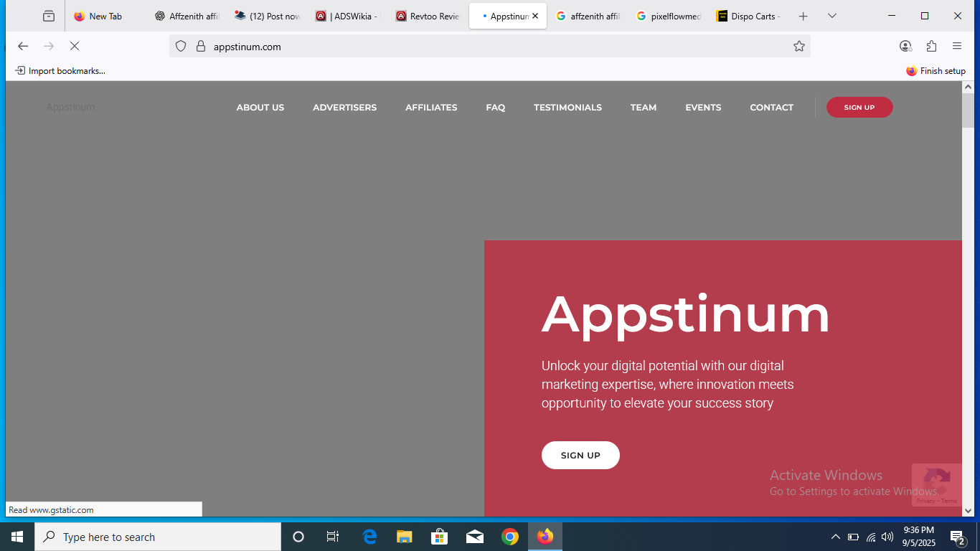Switch to the Revtoo Review tab

(x=428, y=16)
